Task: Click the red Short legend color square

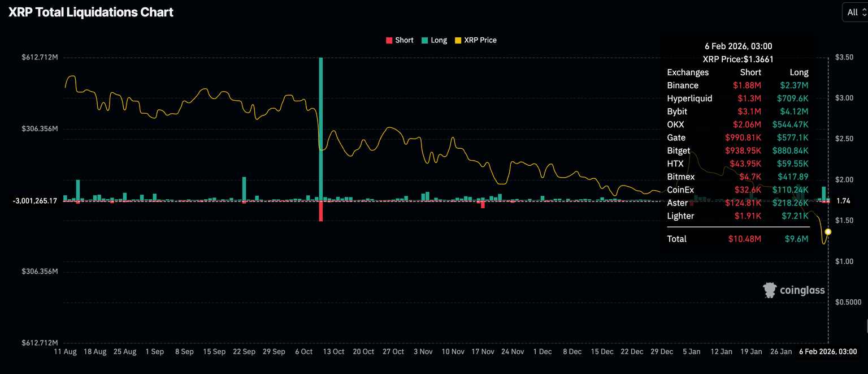Action: (389, 40)
